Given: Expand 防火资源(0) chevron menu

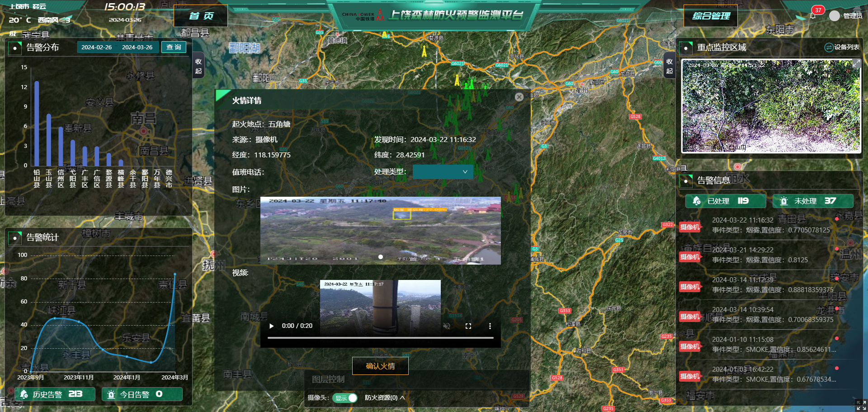Looking at the screenshot, I should point(402,398).
